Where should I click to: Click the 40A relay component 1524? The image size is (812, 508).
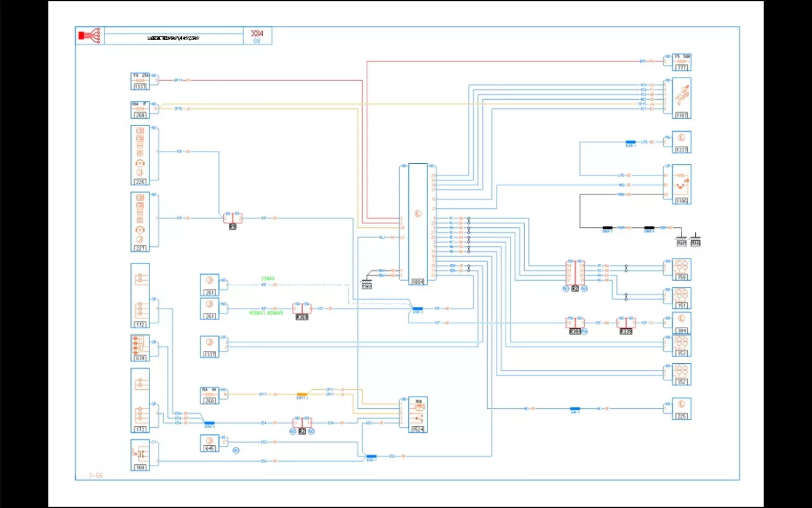tap(418, 414)
